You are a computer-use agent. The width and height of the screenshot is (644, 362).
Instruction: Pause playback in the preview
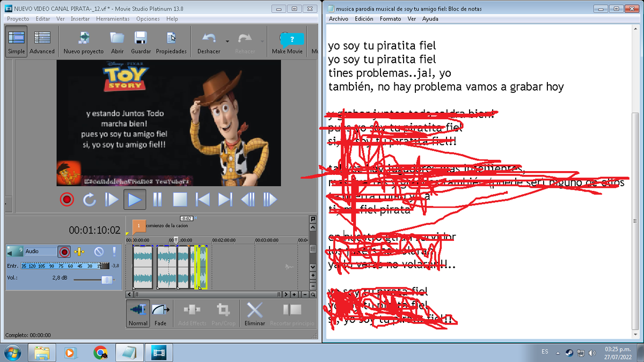157,200
